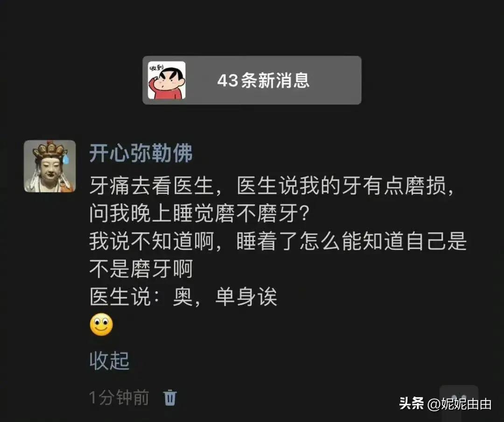
Task: Tap the gray floating button behind the watermark
Action: click(x=459, y=399)
